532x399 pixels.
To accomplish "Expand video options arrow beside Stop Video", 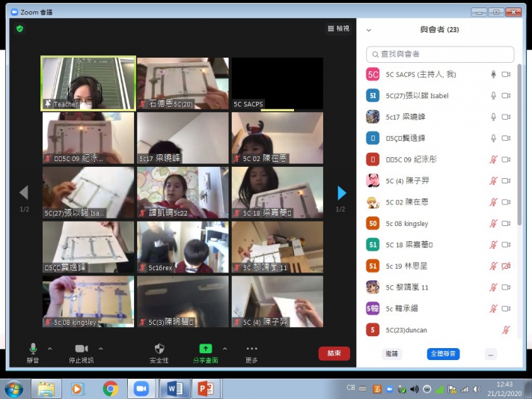I will (100, 349).
